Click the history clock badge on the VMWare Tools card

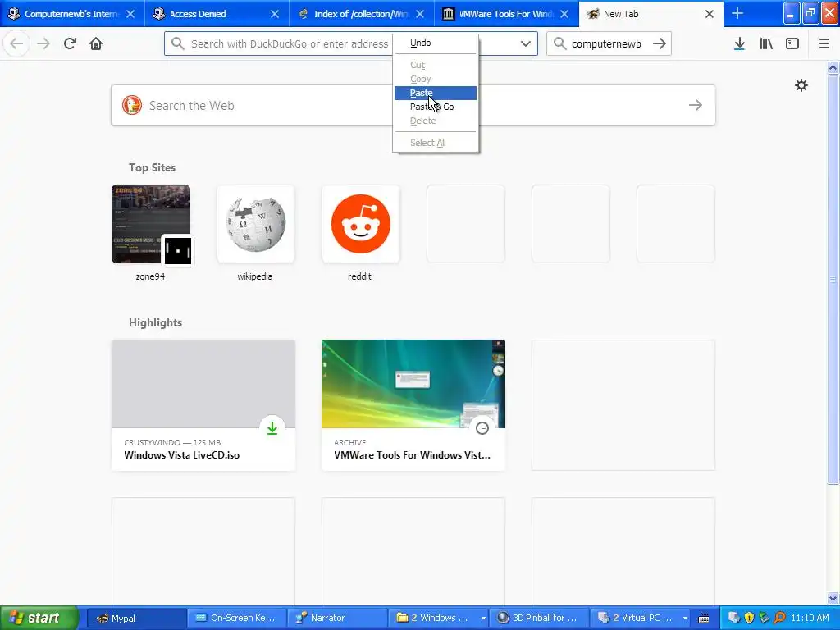(x=482, y=428)
